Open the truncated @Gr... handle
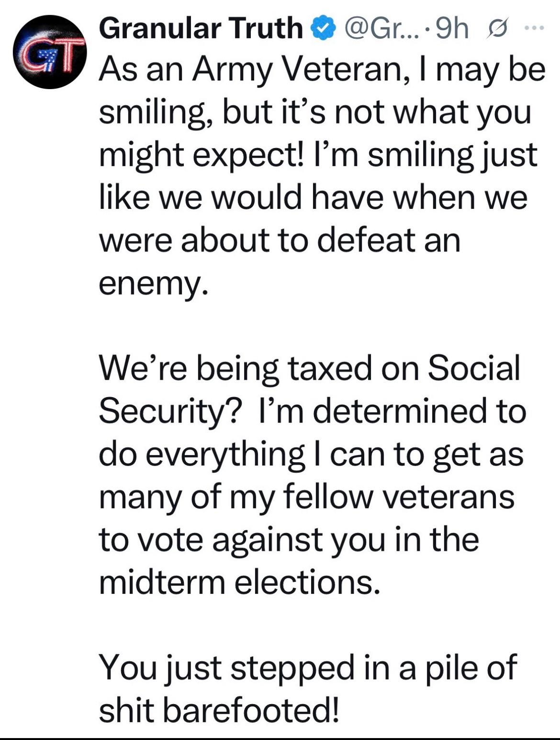The image size is (560, 740). tap(377, 29)
